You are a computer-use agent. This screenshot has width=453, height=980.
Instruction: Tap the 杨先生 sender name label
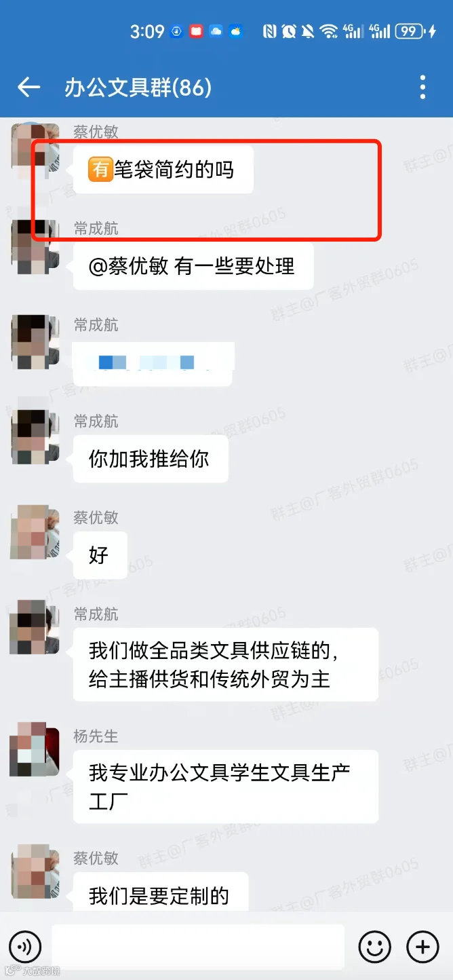pyautogui.click(x=96, y=736)
